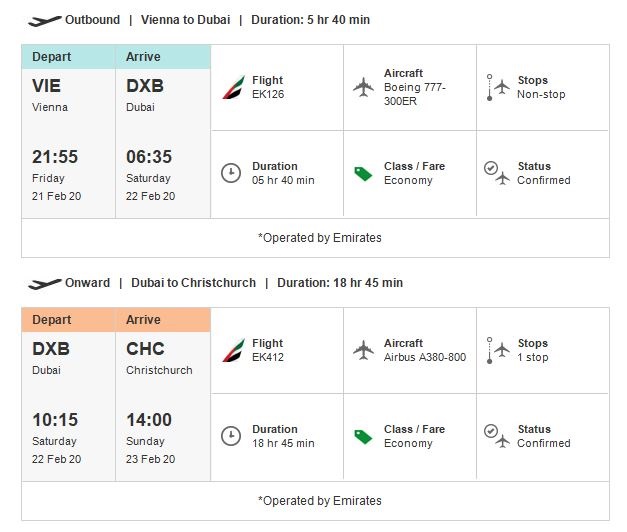
Task: Click the green fare tag icon in onward flight
Action: pyautogui.click(x=363, y=436)
